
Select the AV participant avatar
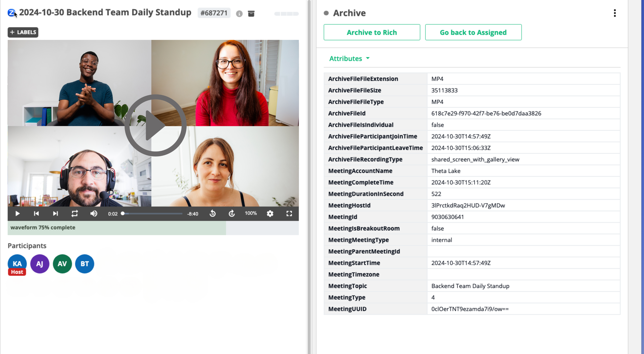(62, 264)
